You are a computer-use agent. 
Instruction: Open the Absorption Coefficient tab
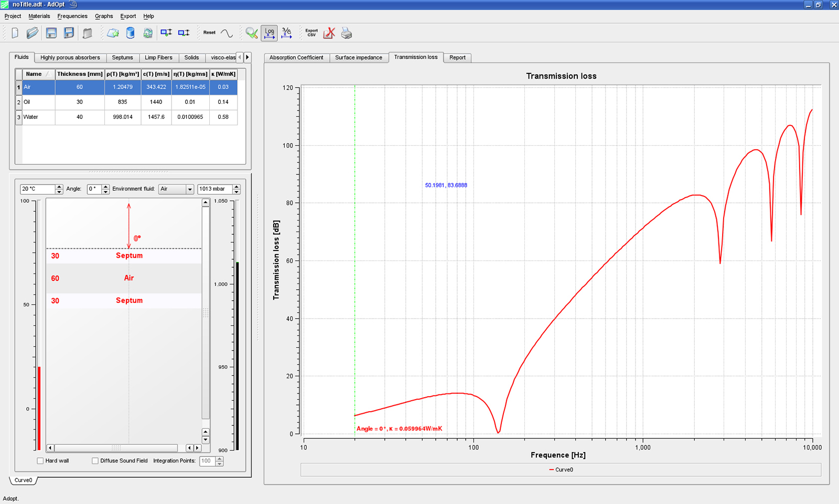point(296,58)
